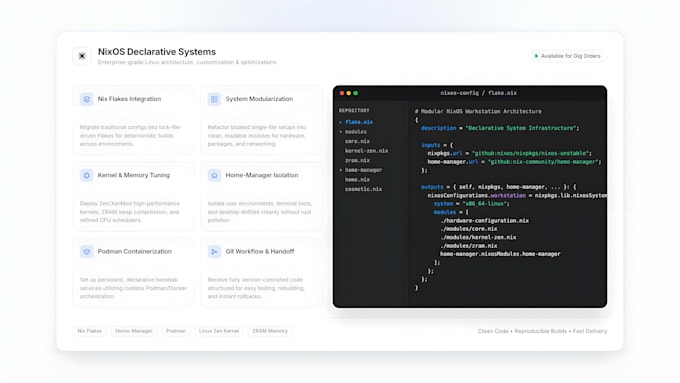680x383 pixels.
Task: Open home.nix in the repository tree
Action: coord(357,180)
